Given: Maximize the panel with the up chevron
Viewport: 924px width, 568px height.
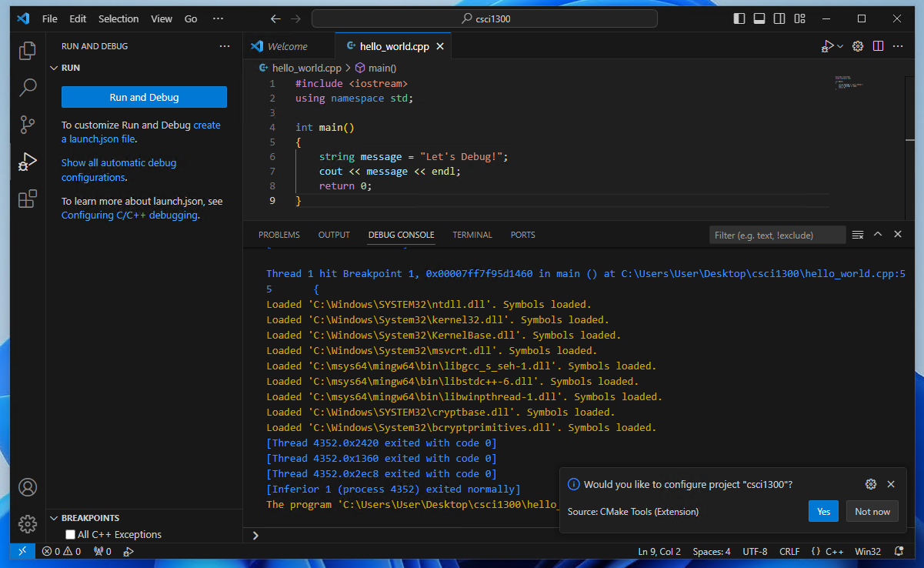Looking at the screenshot, I should 878,235.
